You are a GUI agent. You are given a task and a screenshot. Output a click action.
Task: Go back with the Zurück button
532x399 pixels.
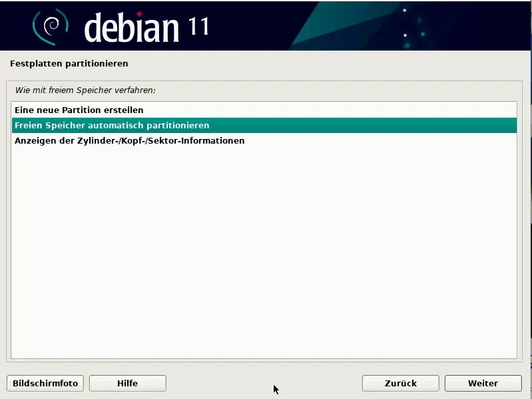(x=401, y=384)
